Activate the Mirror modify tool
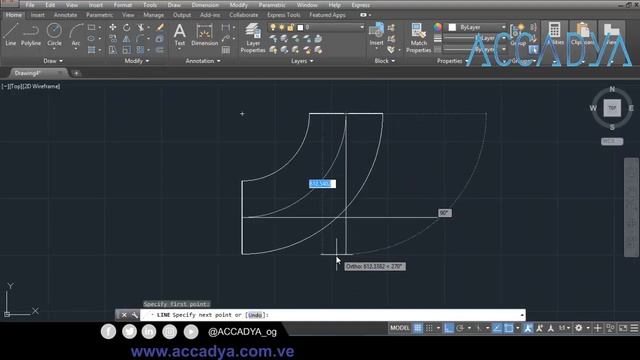Screen dimensions: 640x360 coord(127,39)
